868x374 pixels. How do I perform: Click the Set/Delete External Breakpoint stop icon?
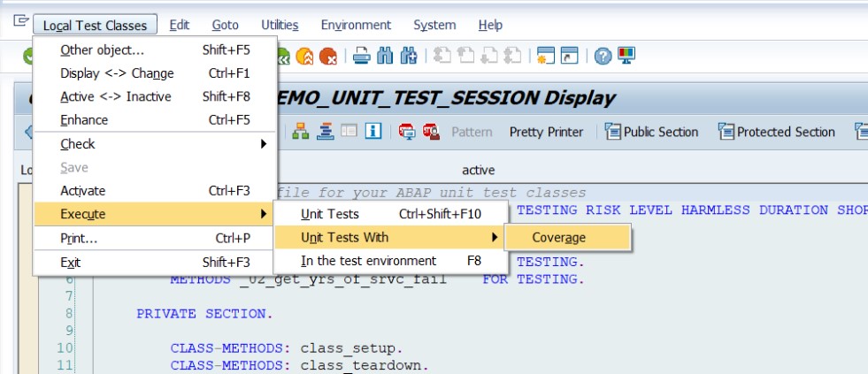(431, 131)
